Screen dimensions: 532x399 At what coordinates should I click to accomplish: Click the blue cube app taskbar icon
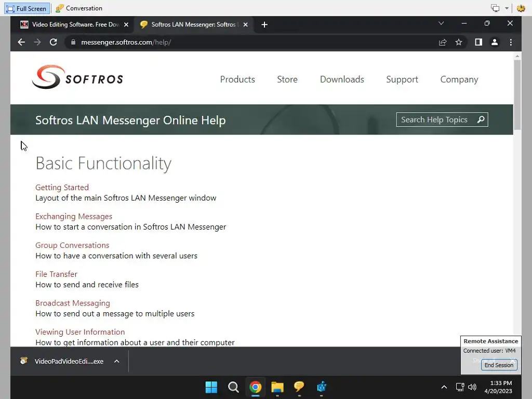tap(321, 387)
